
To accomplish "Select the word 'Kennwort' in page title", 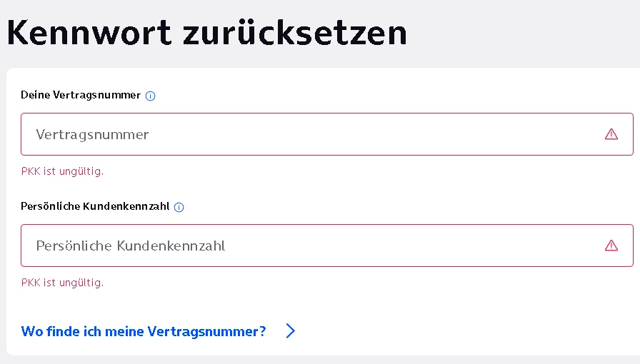I will pyautogui.click(x=89, y=33).
